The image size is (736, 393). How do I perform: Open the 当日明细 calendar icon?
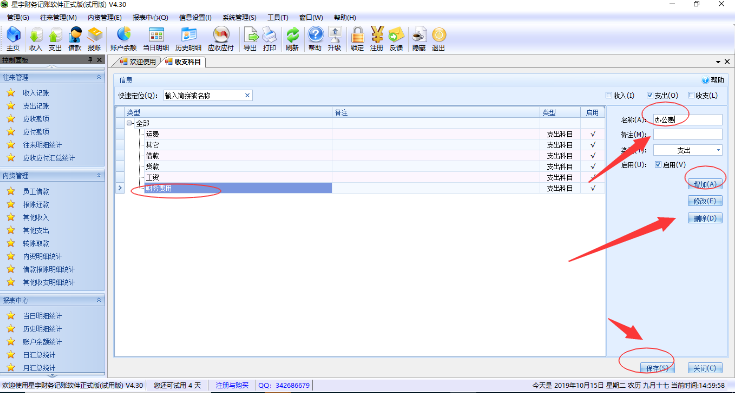coord(156,39)
